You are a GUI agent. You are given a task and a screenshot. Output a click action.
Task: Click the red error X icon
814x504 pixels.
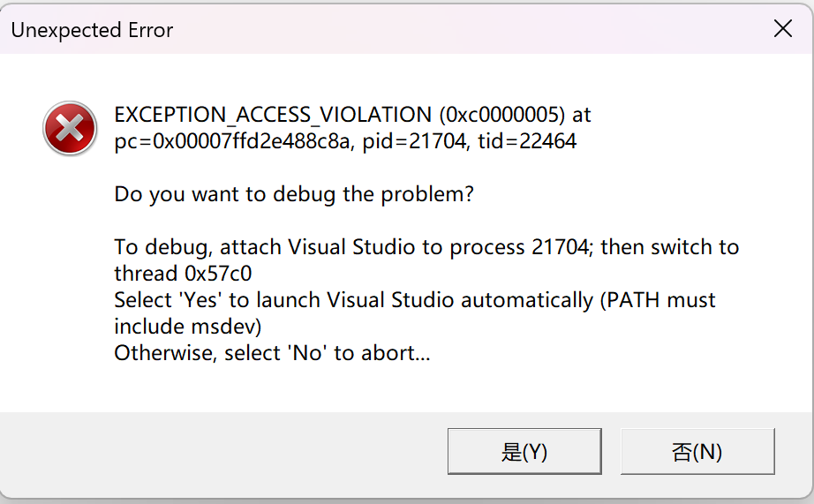pyautogui.click(x=70, y=128)
